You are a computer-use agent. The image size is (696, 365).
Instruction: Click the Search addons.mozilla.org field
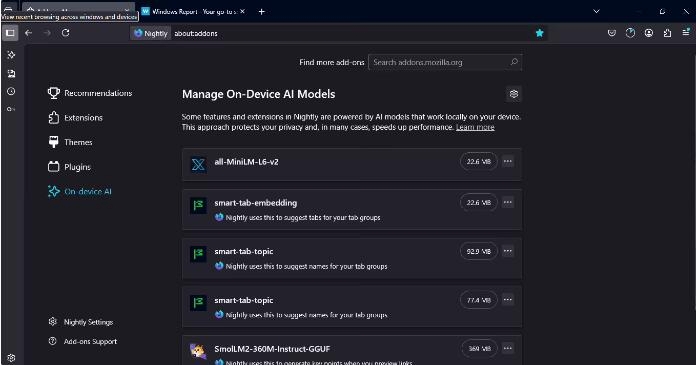(445, 62)
